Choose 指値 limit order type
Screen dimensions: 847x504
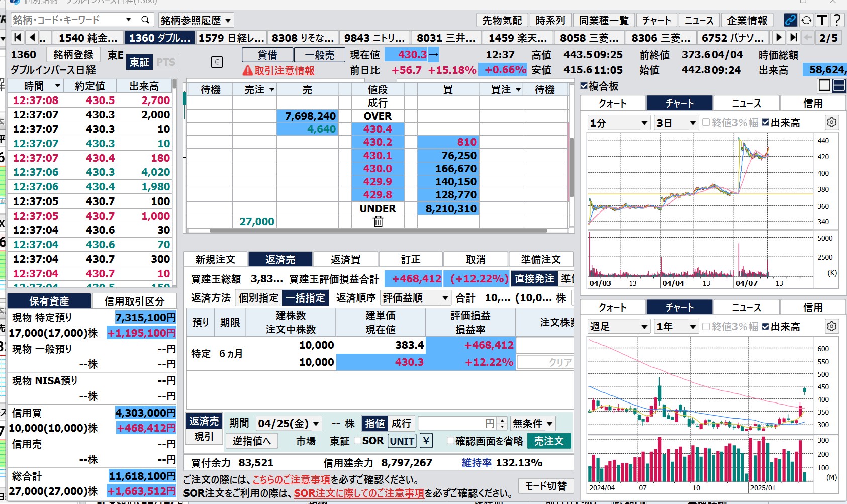[375, 423]
